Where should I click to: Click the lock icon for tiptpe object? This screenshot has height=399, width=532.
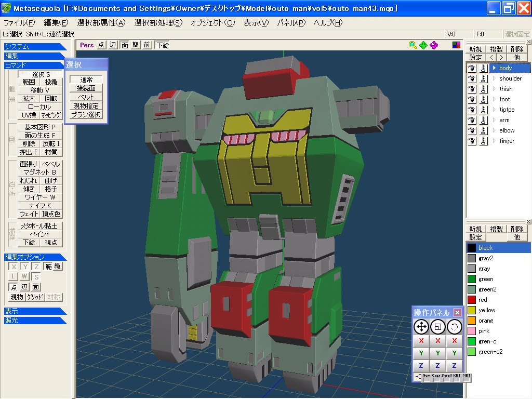point(483,110)
